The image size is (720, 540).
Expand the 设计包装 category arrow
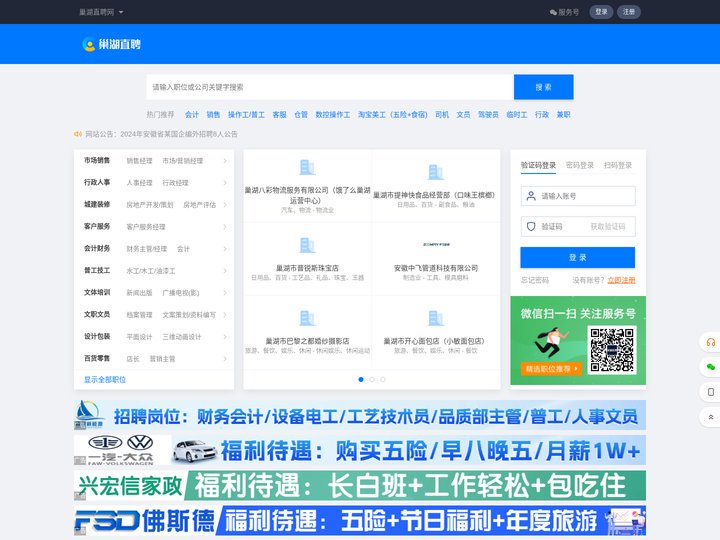(x=225, y=337)
